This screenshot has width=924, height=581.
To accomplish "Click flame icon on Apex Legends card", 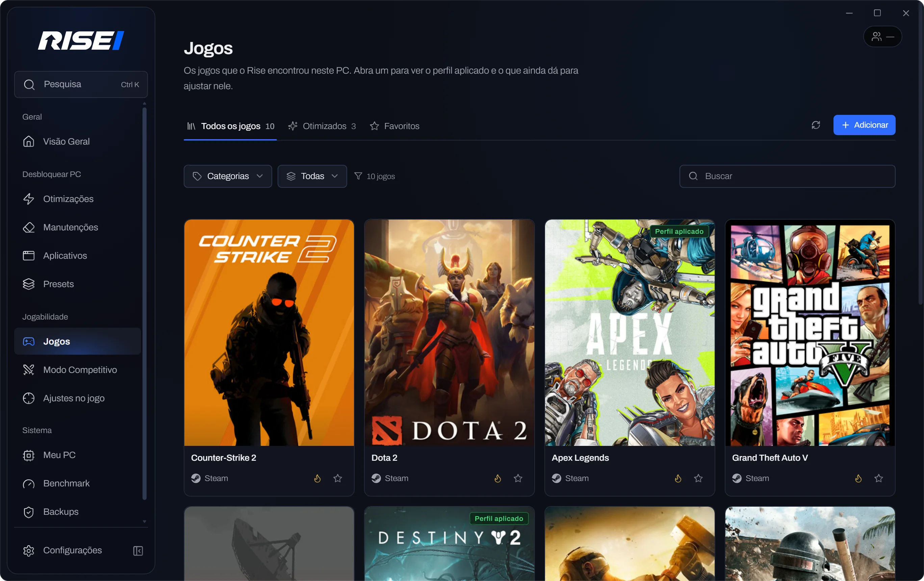I will [678, 478].
